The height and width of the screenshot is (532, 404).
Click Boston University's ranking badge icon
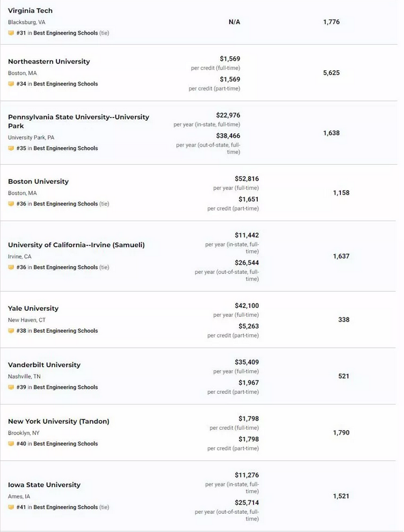11,204
